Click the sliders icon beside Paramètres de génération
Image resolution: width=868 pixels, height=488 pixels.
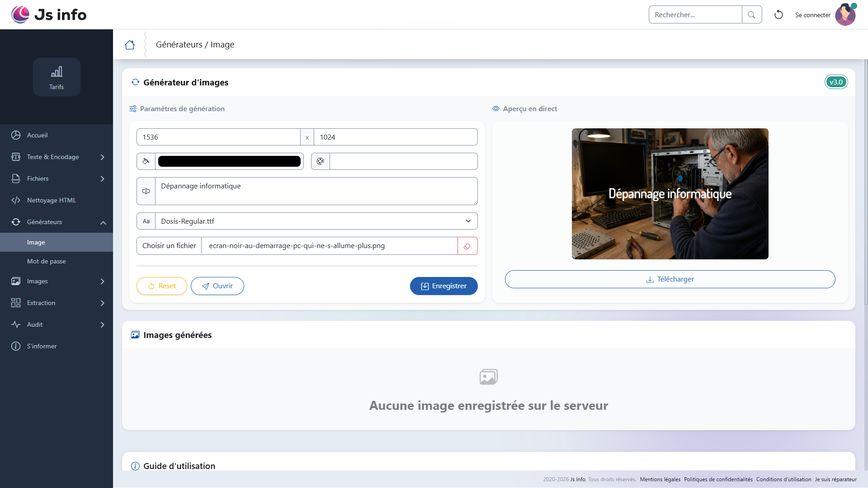point(133,108)
